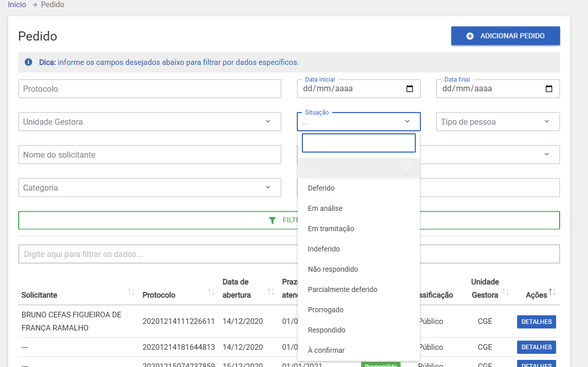Choose Em tramitação option in the list

[331, 229]
